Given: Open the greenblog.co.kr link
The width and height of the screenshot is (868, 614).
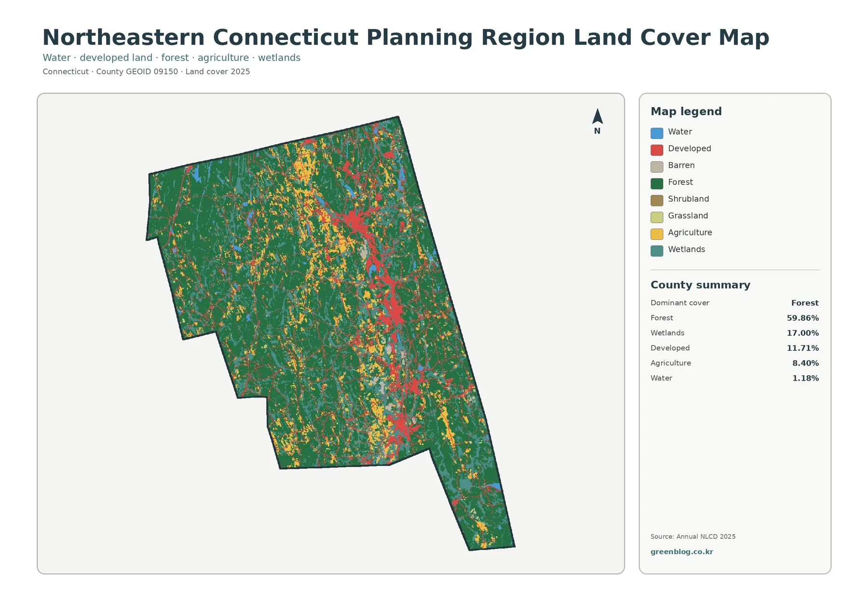Looking at the screenshot, I should (x=681, y=552).
